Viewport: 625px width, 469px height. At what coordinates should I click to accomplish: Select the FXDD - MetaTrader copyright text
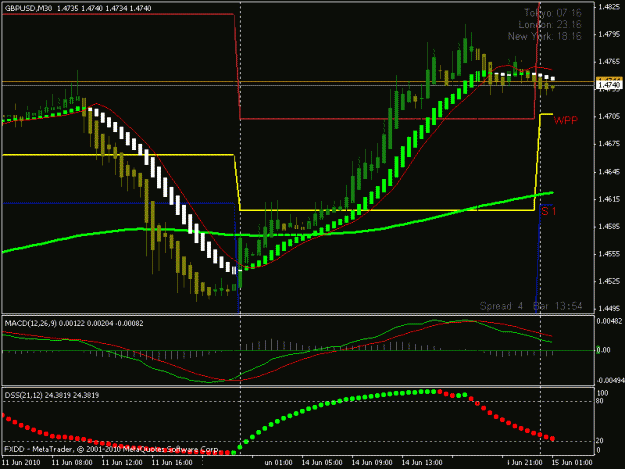[x=111, y=449]
